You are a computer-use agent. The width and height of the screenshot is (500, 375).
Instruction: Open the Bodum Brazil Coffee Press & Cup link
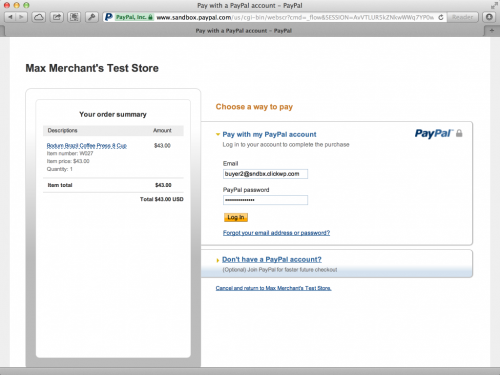click(87, 146)
